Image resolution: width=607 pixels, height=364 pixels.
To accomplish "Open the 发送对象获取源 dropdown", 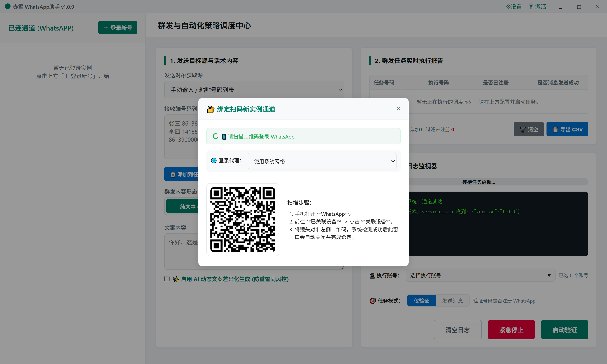I will (254, 90).
